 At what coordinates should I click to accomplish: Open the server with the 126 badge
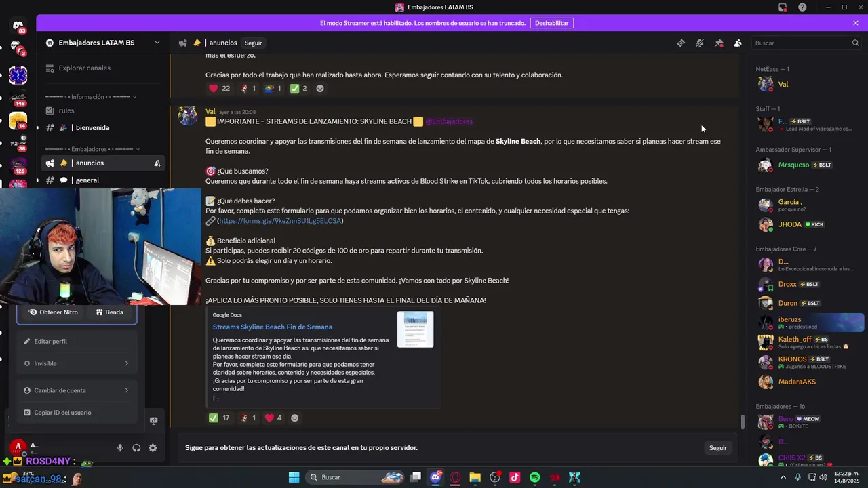click(18, 166)
